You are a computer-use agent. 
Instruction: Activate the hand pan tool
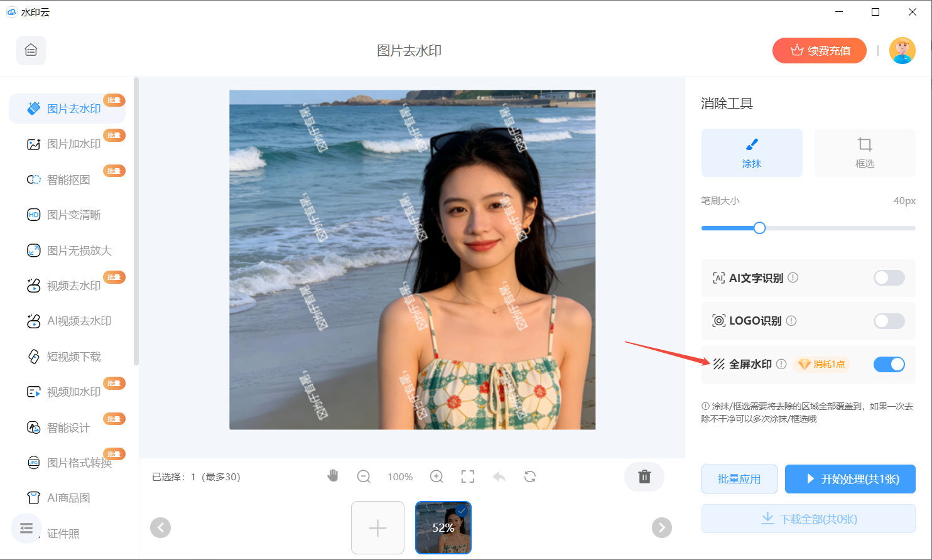pos(333,477)
